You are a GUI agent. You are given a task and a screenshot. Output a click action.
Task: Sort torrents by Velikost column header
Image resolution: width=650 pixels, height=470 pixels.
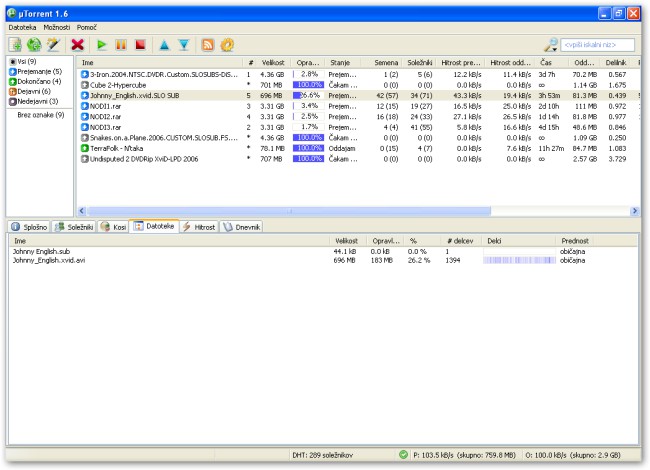(x=273, y=63)
